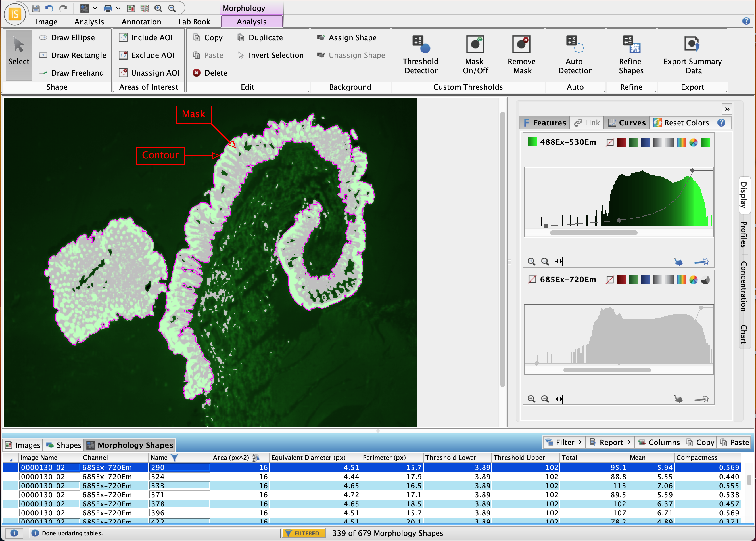Click the table Copy button
The image size is (756, 541).
(700, 443)
